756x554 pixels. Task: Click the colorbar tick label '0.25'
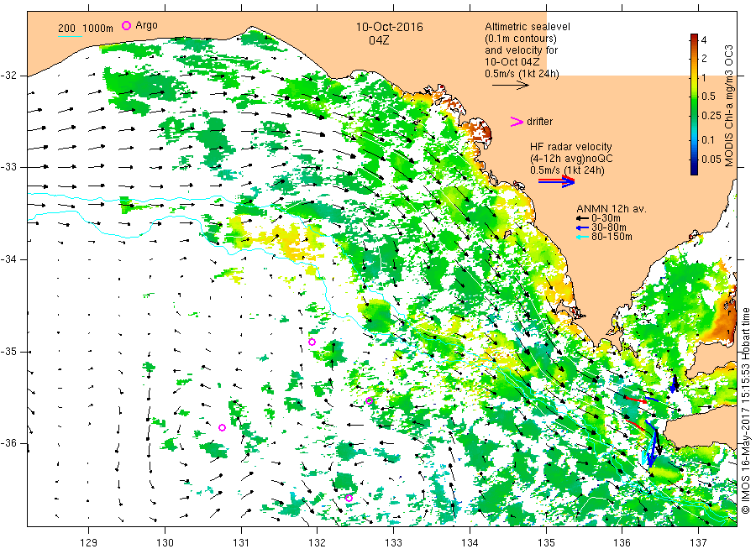(x=711, y=115)
